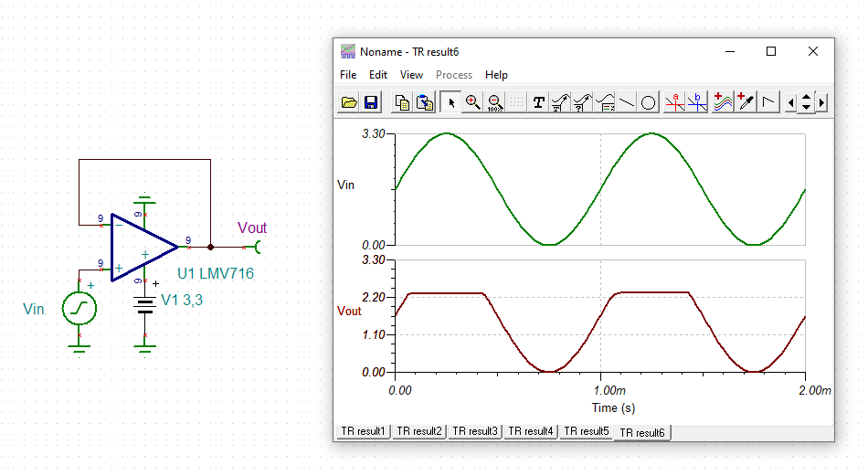
Task: Switch to the TR result3 tab
Action: pos(475,431)
